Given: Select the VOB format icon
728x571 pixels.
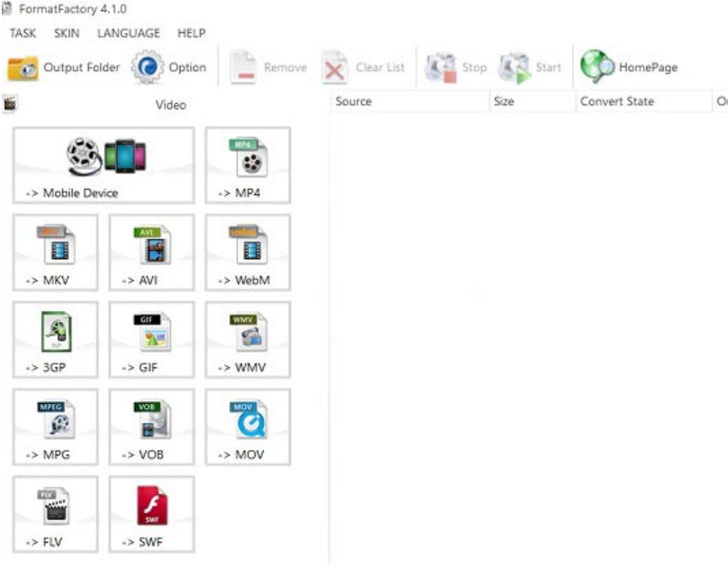Looking at the screenshot, I should (152, 420).
